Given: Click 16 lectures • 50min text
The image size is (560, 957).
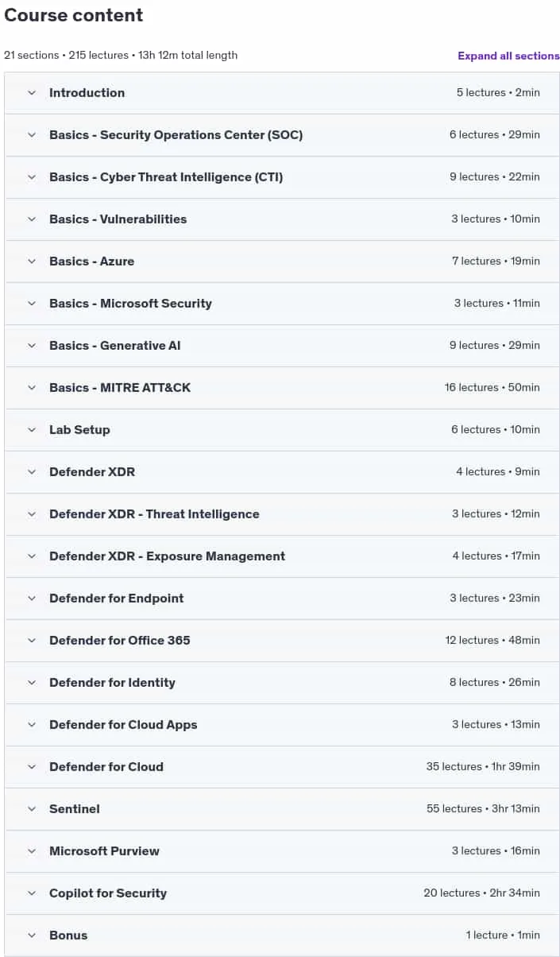Looking at the screenshot, I should (x=492, y=388).
